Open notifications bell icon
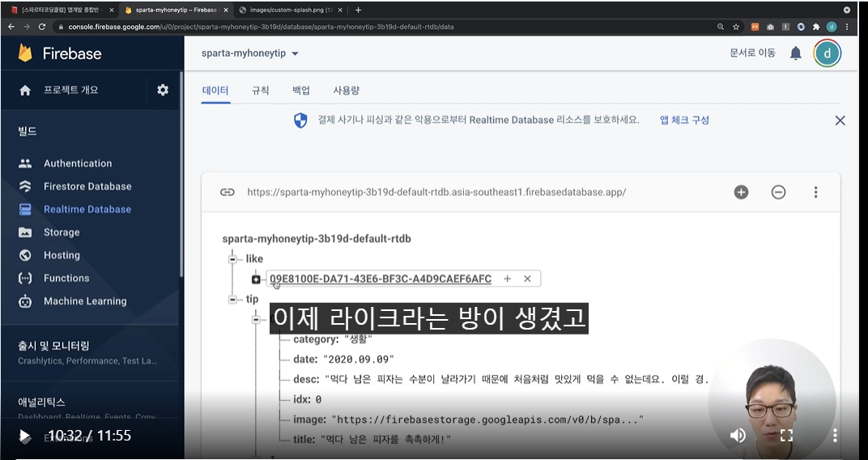868x460 pixels. tap(795, 53)
